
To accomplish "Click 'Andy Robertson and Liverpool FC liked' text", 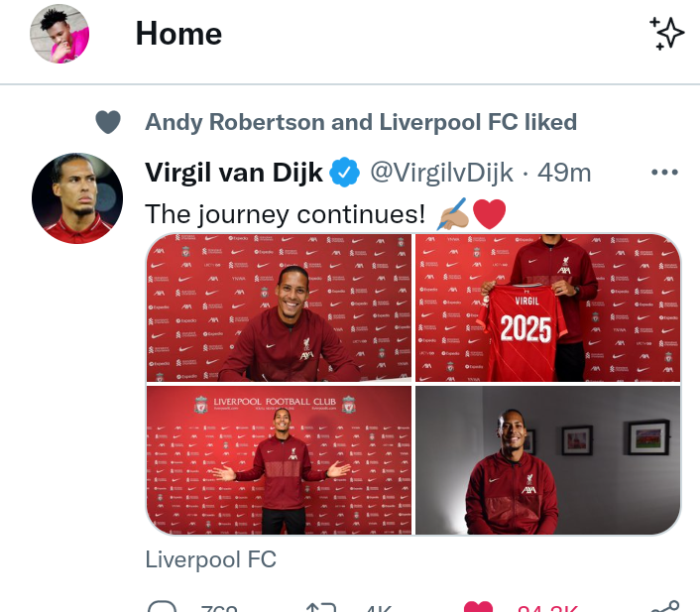I will (361, 122).
